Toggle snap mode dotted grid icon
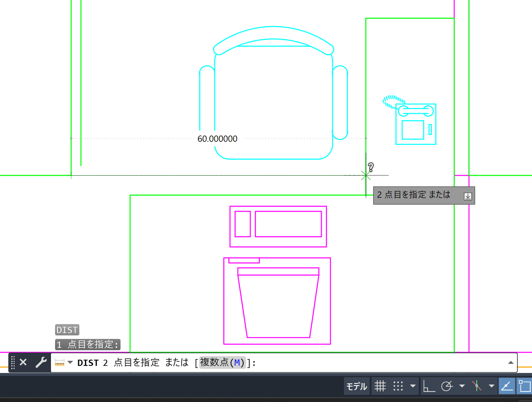The width and height of the screenshot is (532, 402). tap(398, 386)
